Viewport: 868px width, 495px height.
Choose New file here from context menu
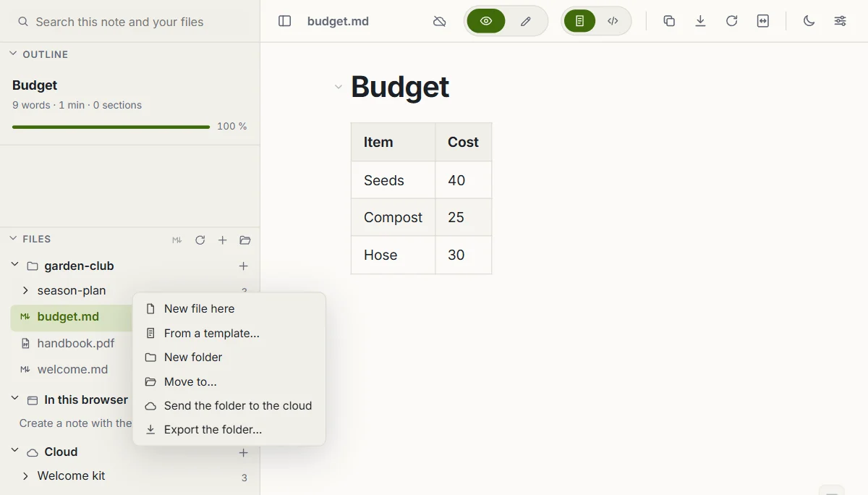pos(229,308)
